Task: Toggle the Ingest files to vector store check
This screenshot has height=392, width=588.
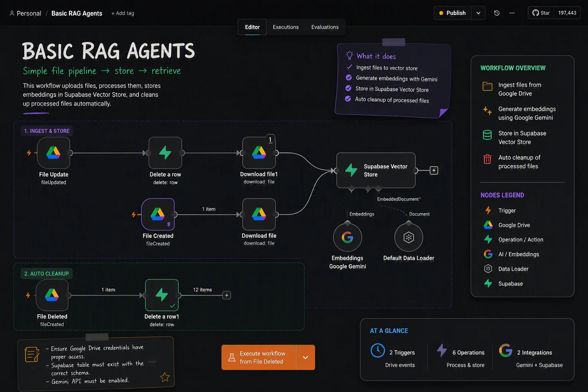Action: click(349, 67)
